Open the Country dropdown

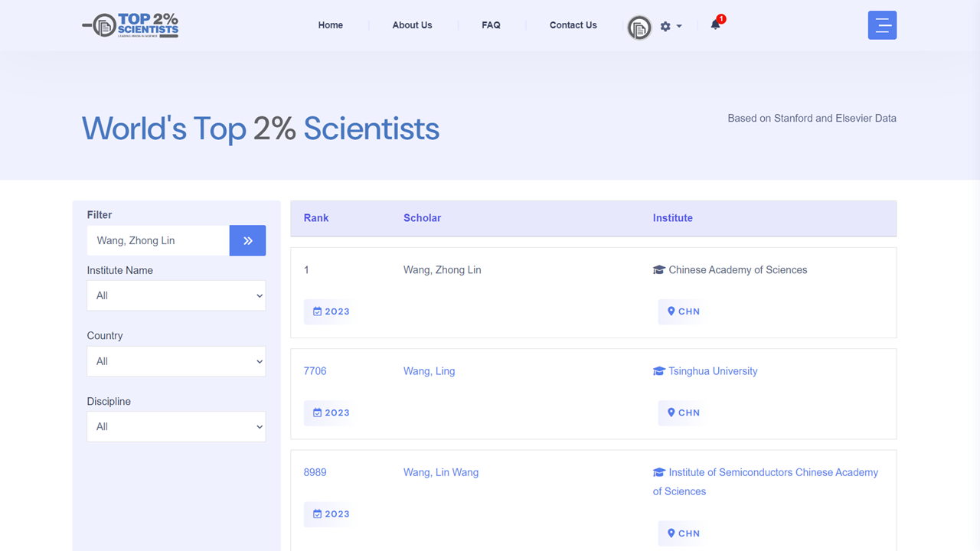click(176, 361)
